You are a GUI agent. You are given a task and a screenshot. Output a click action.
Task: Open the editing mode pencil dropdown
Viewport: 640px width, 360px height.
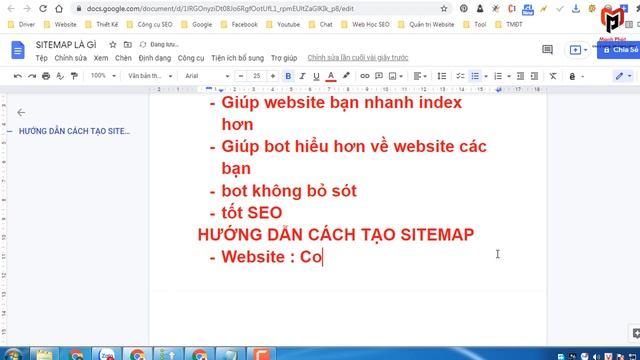tap(624, 76)
